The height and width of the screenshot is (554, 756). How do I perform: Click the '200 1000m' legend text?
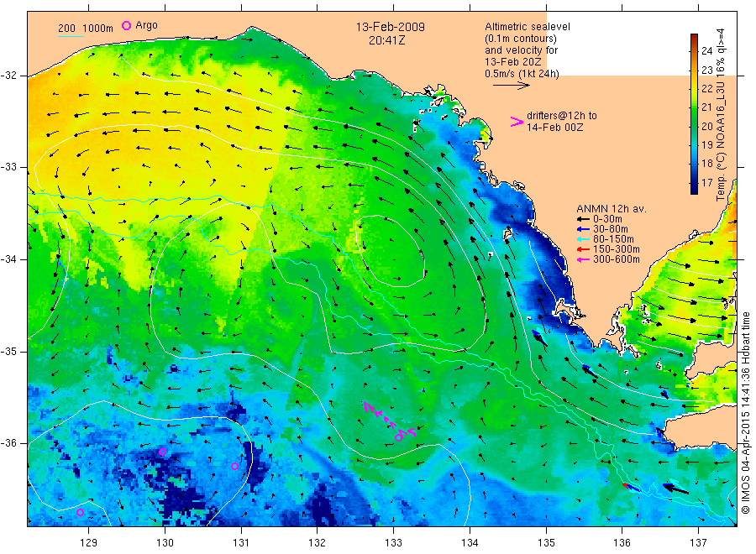click(86, 29)
